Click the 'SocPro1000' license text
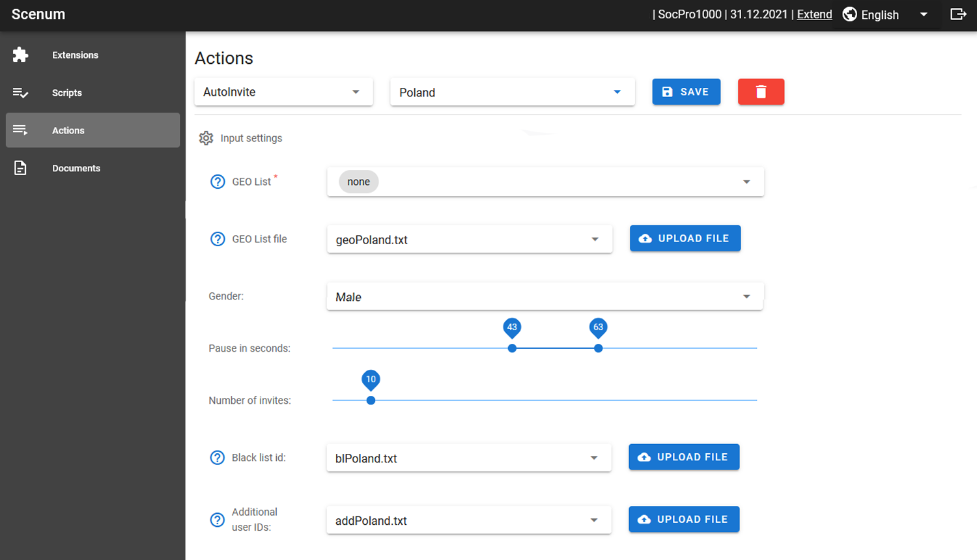This screenshot has height=560, width=977. tap(690, 14)
